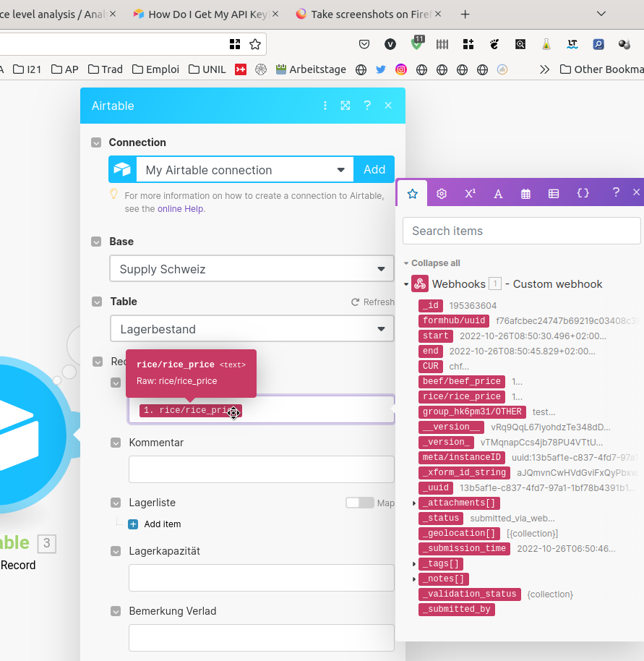The height and width of the screenshot is (661, 644).
Task: Click the Search items field
Action: (521, 231)
